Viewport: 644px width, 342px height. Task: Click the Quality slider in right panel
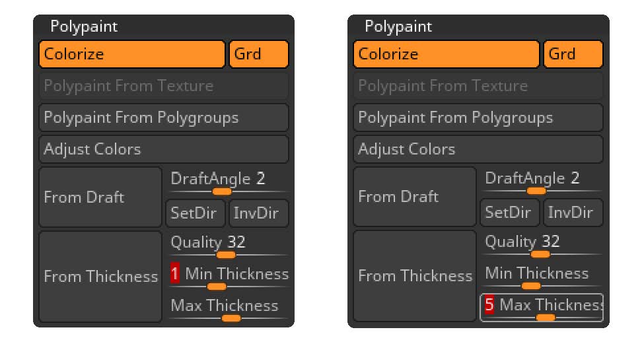pyautogui.click(x=542, y=246)
